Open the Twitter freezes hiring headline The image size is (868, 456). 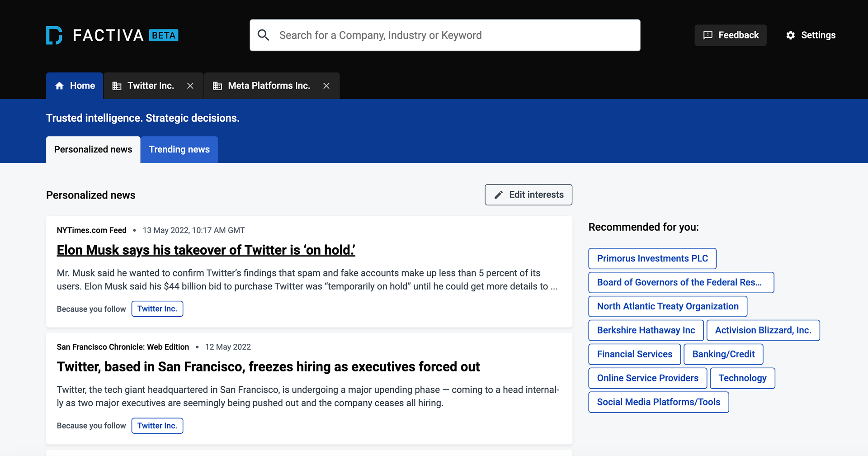coord(268,367)
